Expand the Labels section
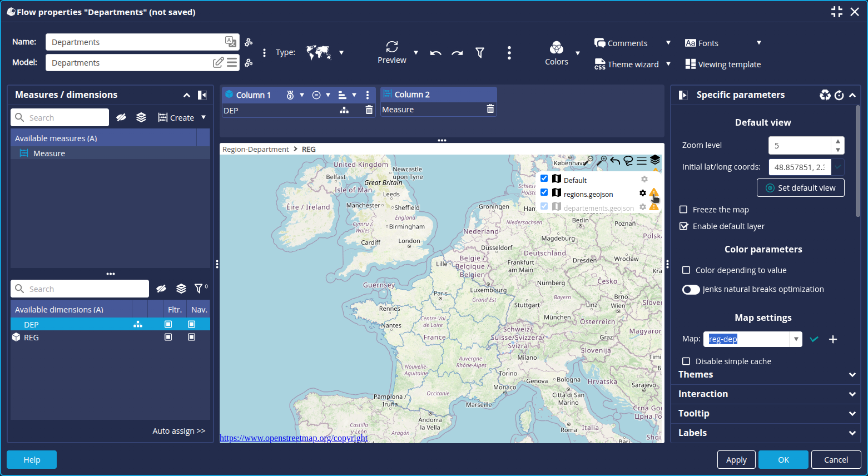The height and width of the screenshot is (476, 868). pyautogui.click(x=852, y=433)
